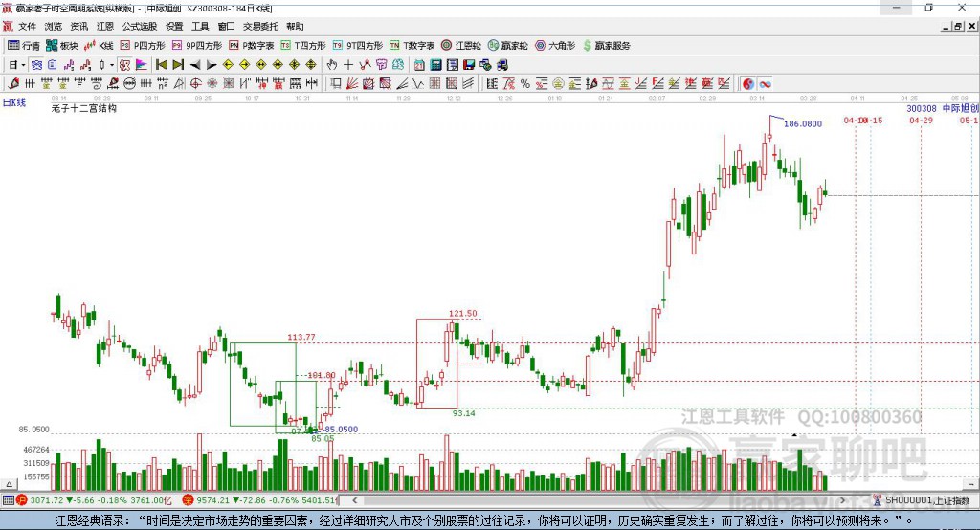This screenshot has height=530, width=980.
Task: Click the blue-red infinity loop icon
Action: (x=765, y=84)
